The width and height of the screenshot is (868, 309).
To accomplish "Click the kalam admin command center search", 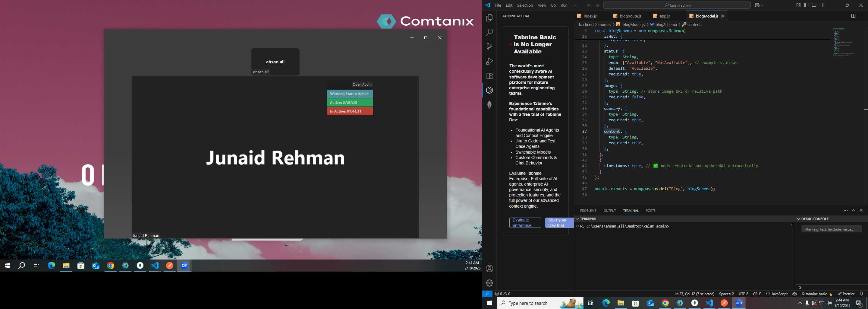I will (x=677, y=5).
